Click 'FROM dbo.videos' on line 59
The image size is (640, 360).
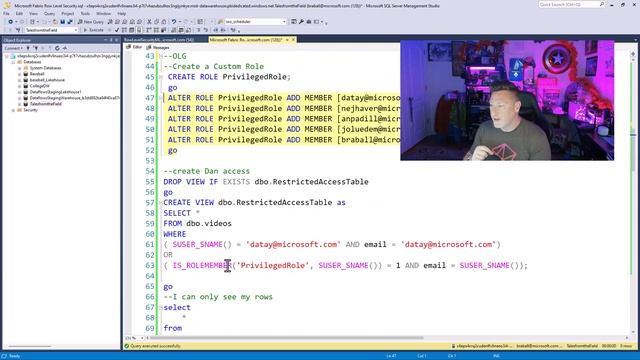point(198,223)
